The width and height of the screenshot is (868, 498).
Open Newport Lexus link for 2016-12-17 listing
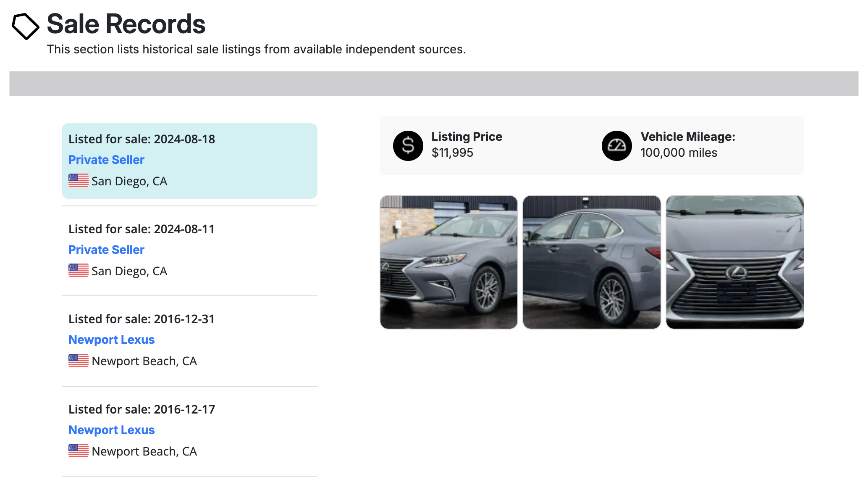tap(111, 430)
